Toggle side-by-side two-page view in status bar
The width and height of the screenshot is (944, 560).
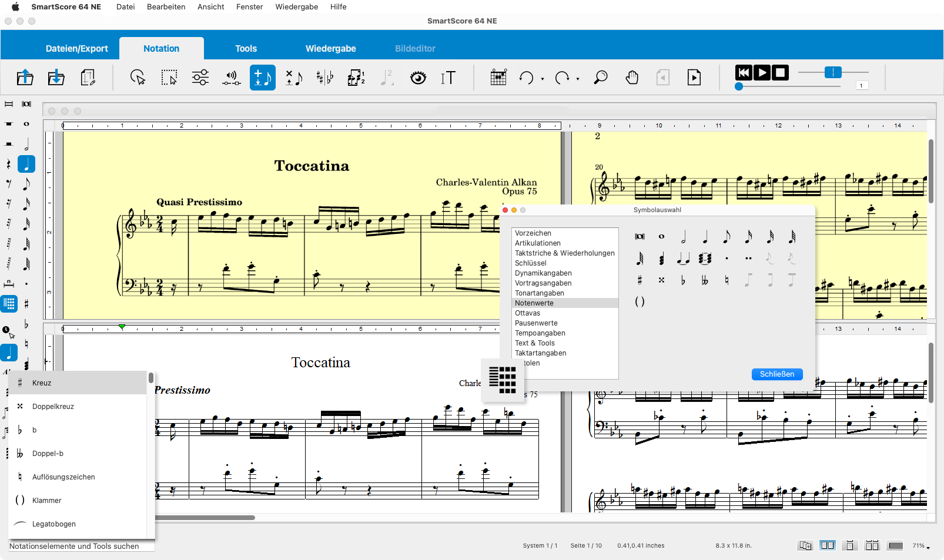coord(828,545)
